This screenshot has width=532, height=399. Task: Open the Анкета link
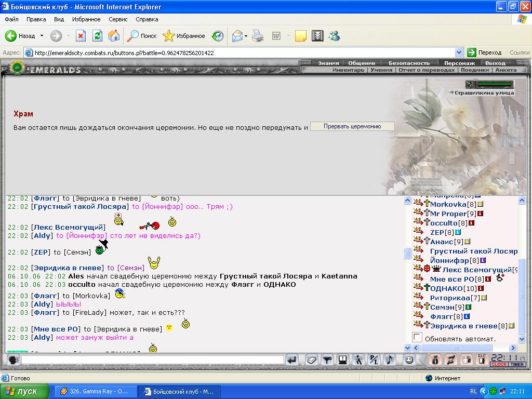pyautogui.click(x=506, y=70)
